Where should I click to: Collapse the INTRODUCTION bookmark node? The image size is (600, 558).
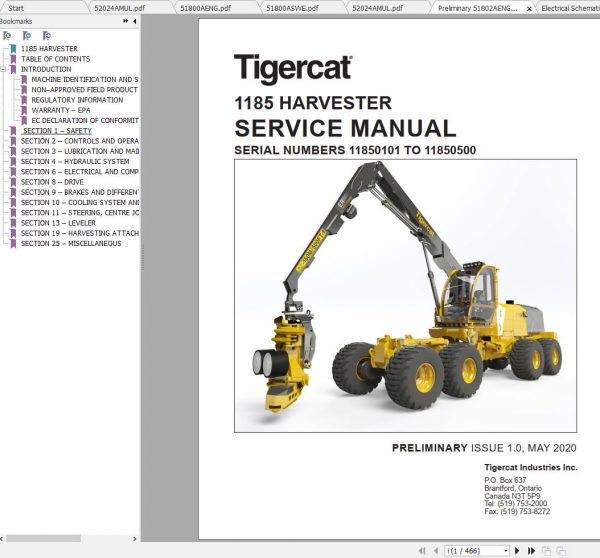(3, 69)
